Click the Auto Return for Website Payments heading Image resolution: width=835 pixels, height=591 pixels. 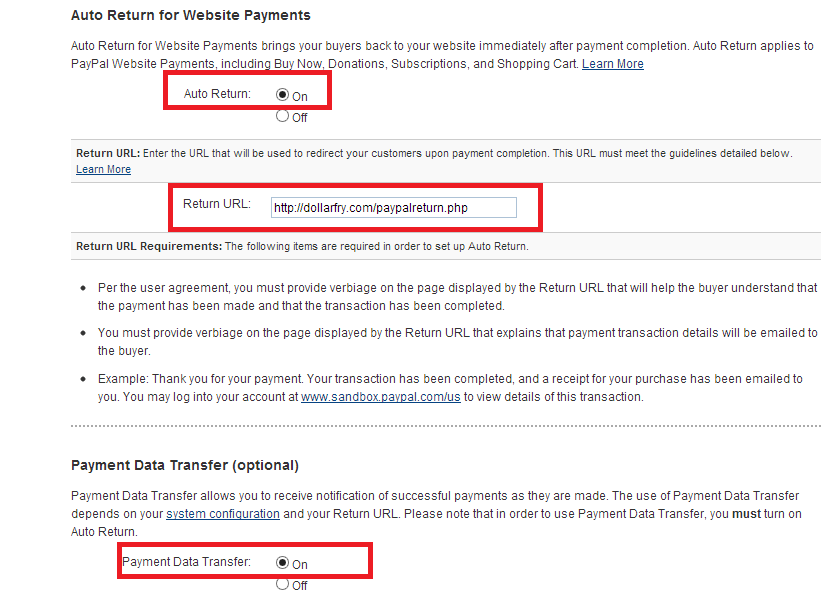190,15
